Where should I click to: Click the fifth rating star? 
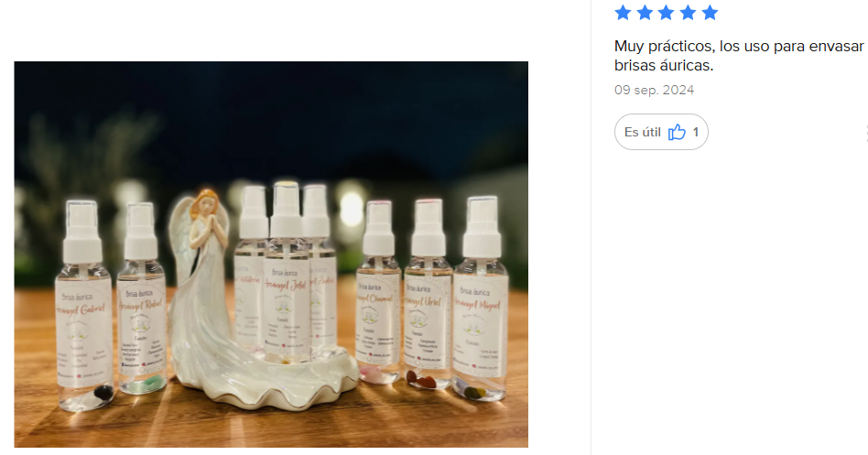[x=709, y=13]
